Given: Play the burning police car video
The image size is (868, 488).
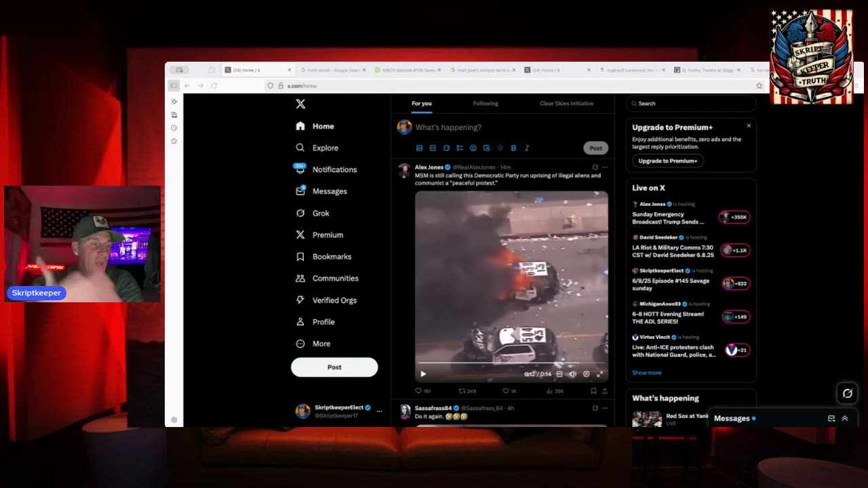Looking at the screenshot, I should [x=423, y=373].
